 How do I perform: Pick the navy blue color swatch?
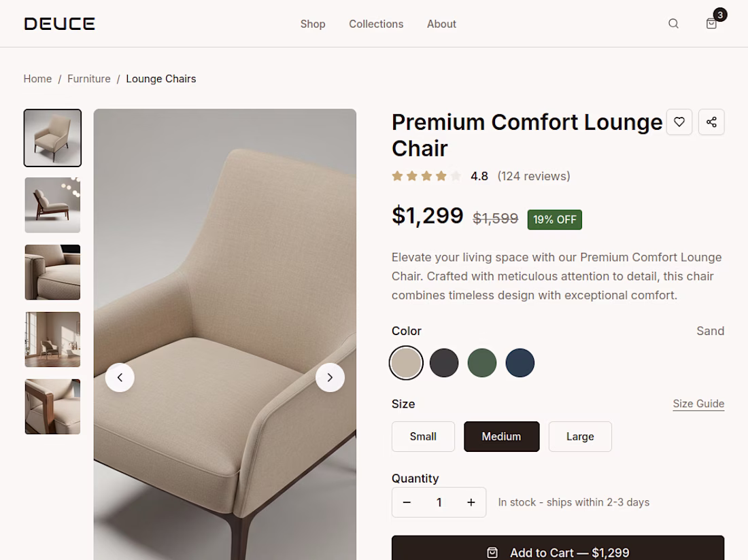pyautogui.click(x=520, y=363)
